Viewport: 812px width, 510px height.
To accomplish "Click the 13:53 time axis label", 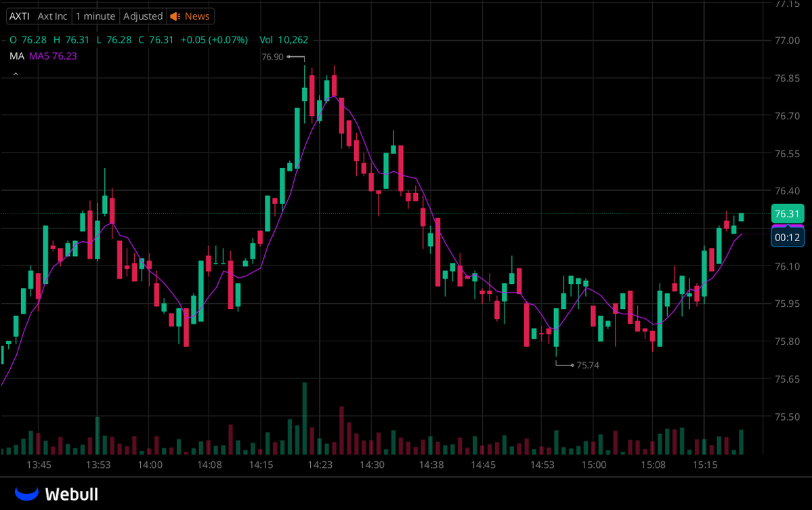I will pyautogui.click(x=98, y=465).
